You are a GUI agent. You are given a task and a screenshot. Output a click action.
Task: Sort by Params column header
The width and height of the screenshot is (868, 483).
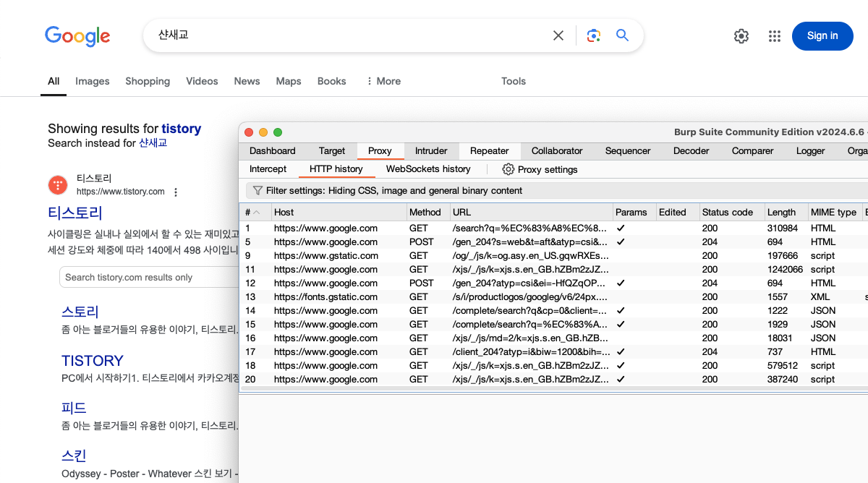pyautogui.click(x=634, y=212)
